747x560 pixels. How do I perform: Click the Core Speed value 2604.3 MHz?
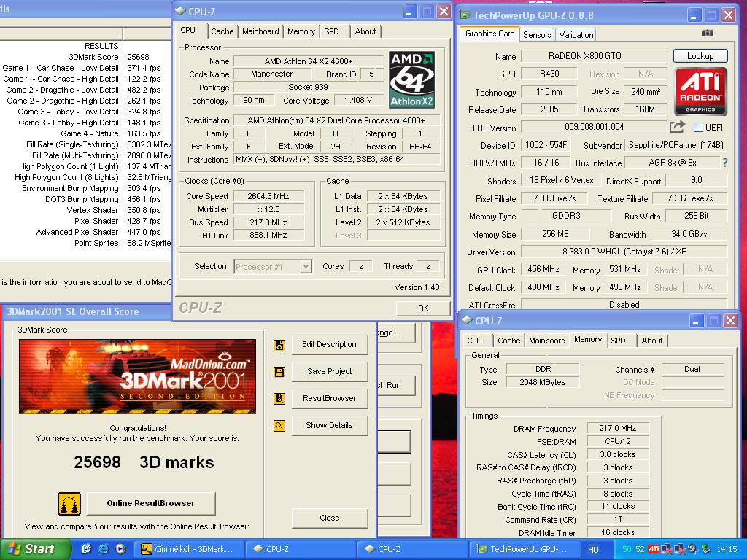pos(268,196)
